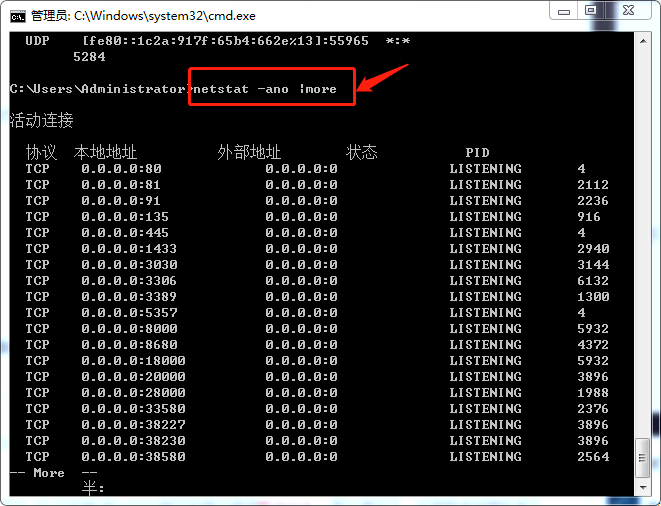Click local address 0.0.0.0:3030
The width and height of the screenshot is (661, 506).
(129, 265)
